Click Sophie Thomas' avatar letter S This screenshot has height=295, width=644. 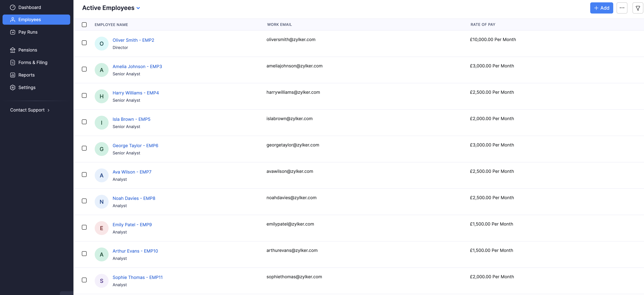click(x=101, y=281)
